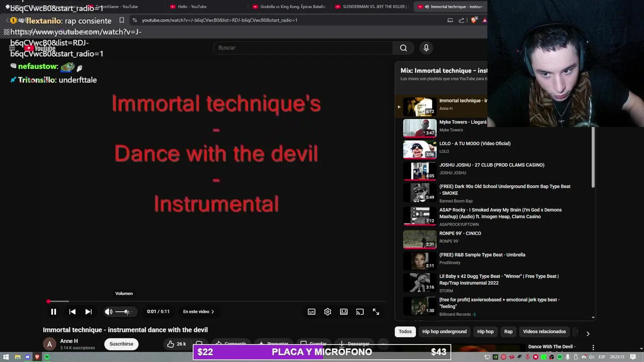
Task: Open Discord from taskbar
Action: (x=28, y=357)
